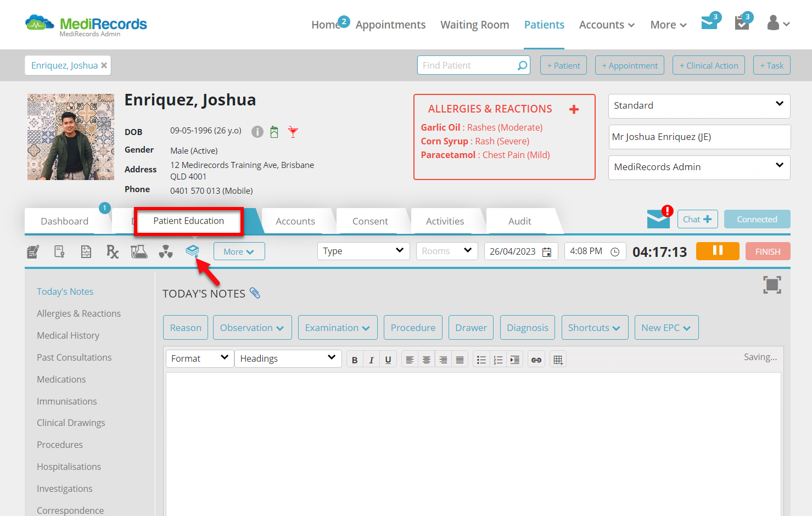Click the Find Patient magnifier icon
The image size is (812, 516).
tap(522, 65)
